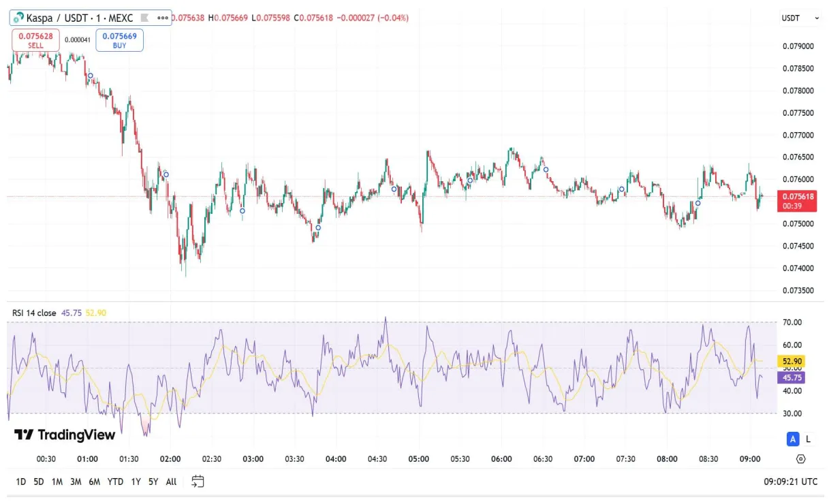Click the snapshot icon in the symbol toolbar
Screen dimensions: 831x504
pos(144,18)
